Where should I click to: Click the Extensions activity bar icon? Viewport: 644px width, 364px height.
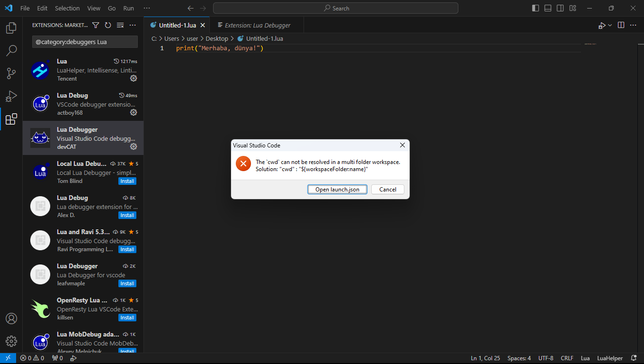click(x=11, y=119)
